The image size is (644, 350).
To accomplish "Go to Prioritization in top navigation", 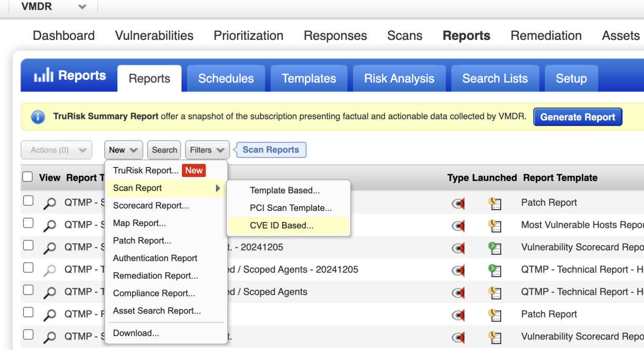I will (x=249, y=36).
